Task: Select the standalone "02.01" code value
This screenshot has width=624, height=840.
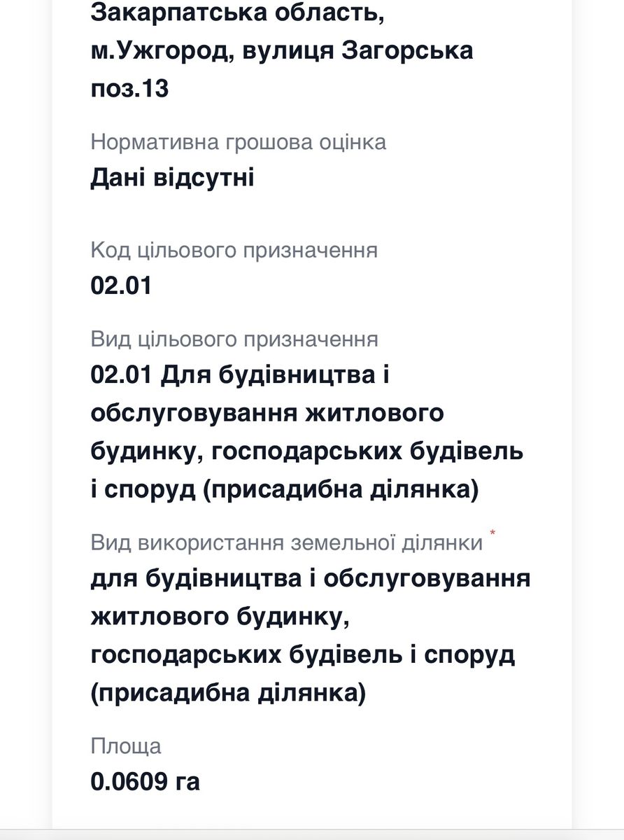Action: tap(121, 286)
